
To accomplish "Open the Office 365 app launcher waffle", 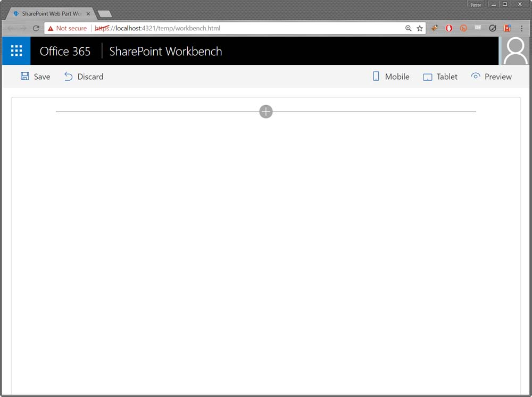I will (16, 51).
